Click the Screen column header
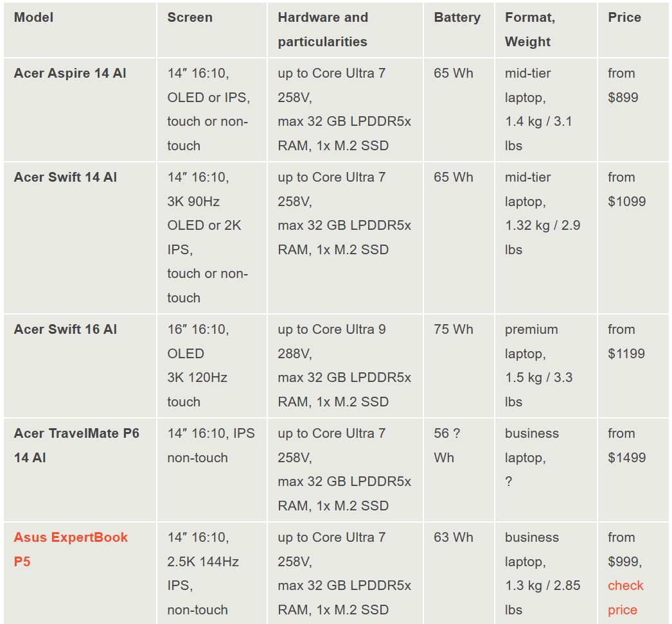672x624 pixels. tap(190, 18)
